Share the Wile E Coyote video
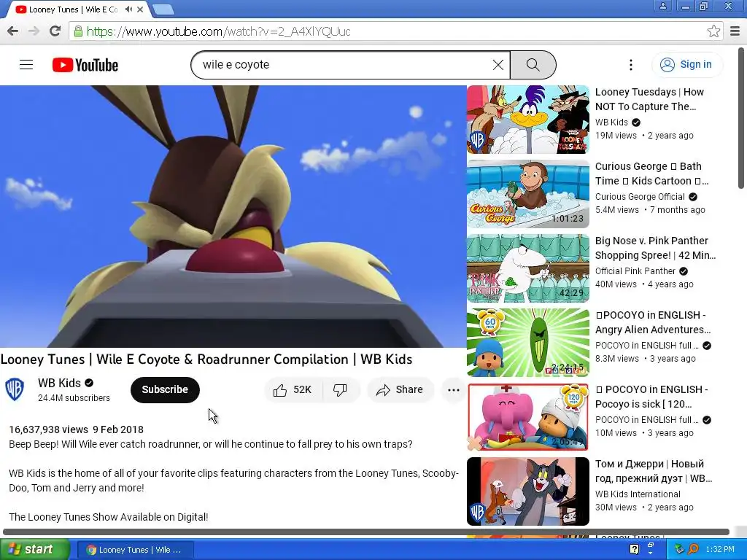The width and height of the screenshot is (747, 560). (400, 390)
